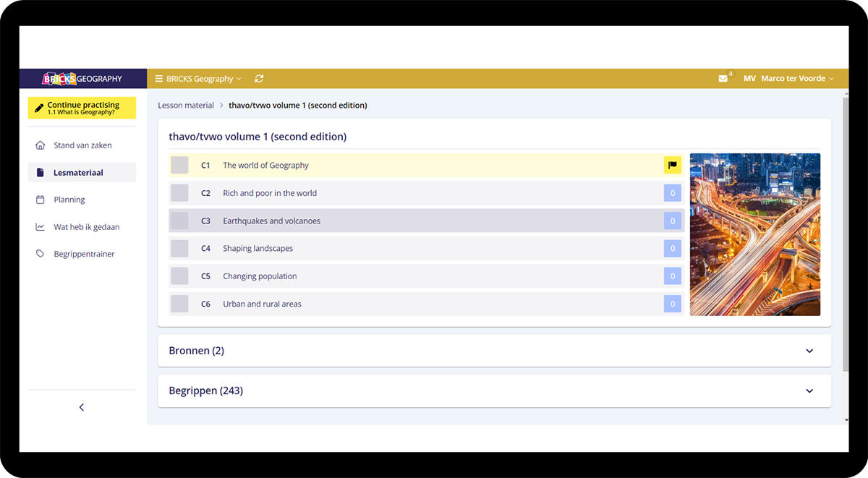
Task: Click the yellow flag icon on chapter C1
Action: pos(672,166)
